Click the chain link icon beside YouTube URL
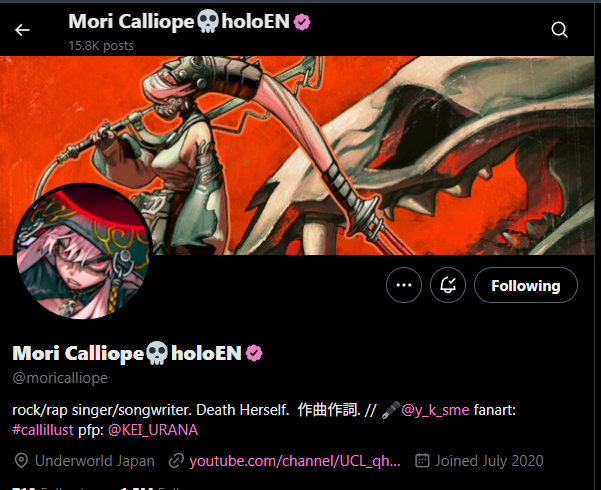601x490 pixels. 176,461
